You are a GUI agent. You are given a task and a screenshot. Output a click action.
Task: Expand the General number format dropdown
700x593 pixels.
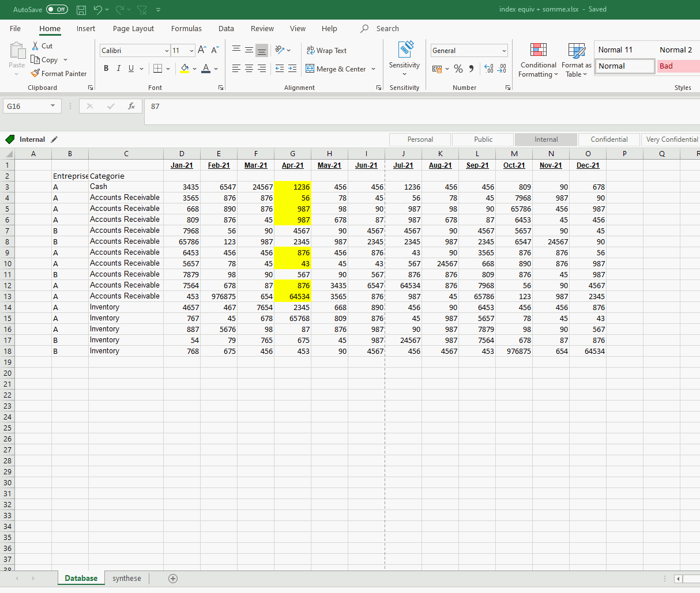[504, 51]
